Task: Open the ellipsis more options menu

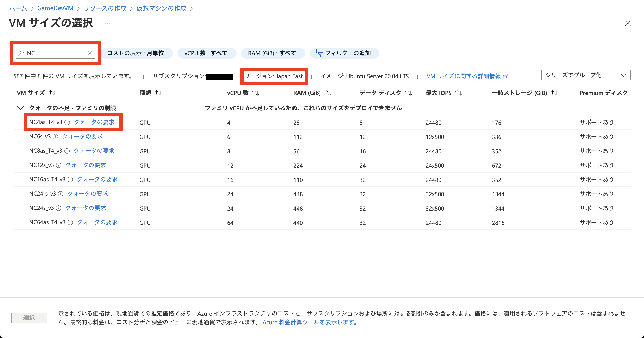Action: pyautogui.click(x=107, y=23)
